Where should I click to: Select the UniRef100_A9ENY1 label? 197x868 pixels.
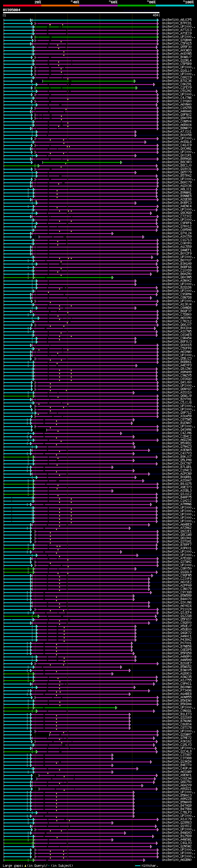(177, 775)
